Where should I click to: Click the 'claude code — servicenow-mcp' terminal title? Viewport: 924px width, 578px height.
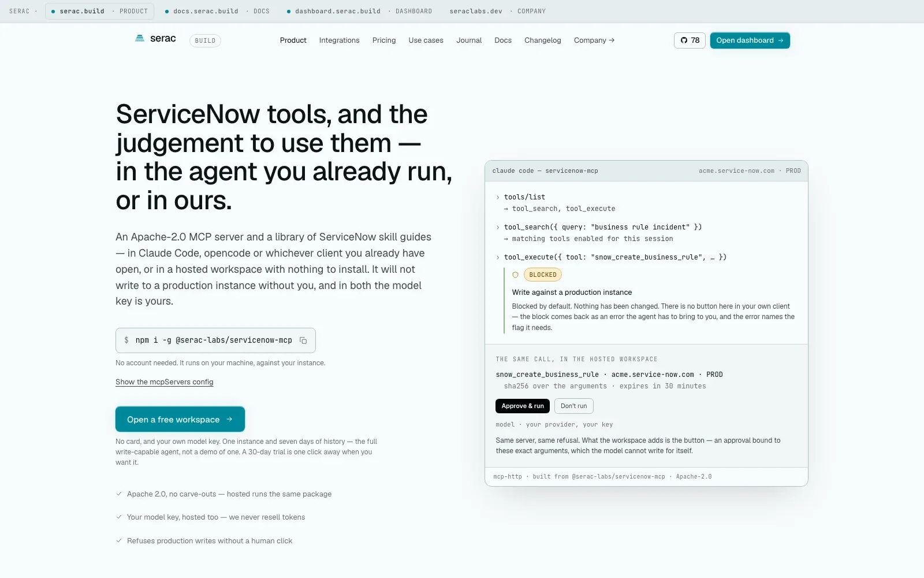coord(545,171)
